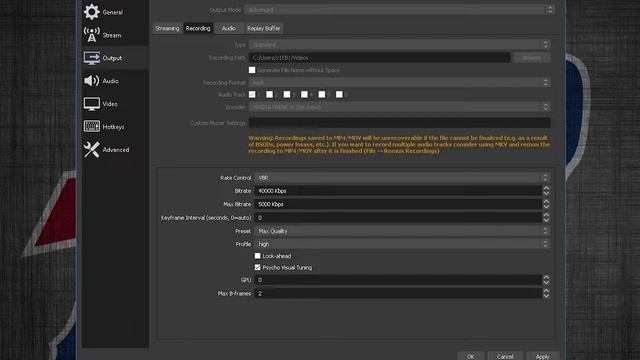
Task: Click the OK button
Action: (x=471, y=356)
